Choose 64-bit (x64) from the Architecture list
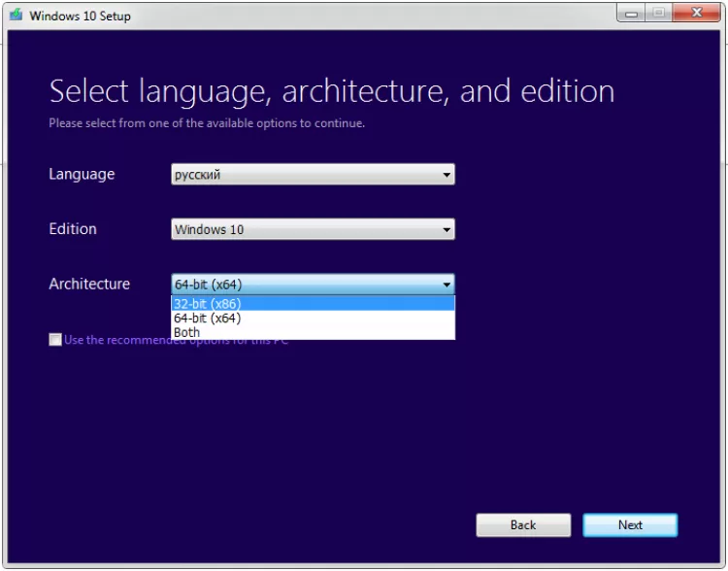This screenshot has width=728, height=571. tap(313, 319)
